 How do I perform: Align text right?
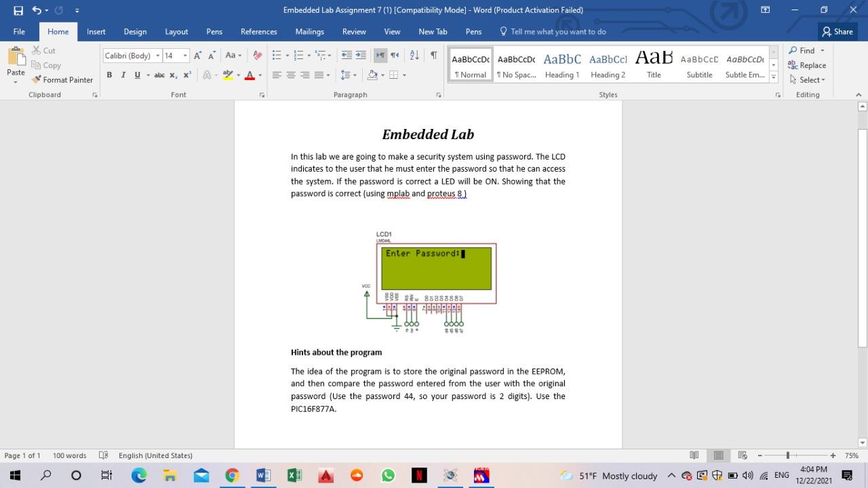tap(305, 75)
